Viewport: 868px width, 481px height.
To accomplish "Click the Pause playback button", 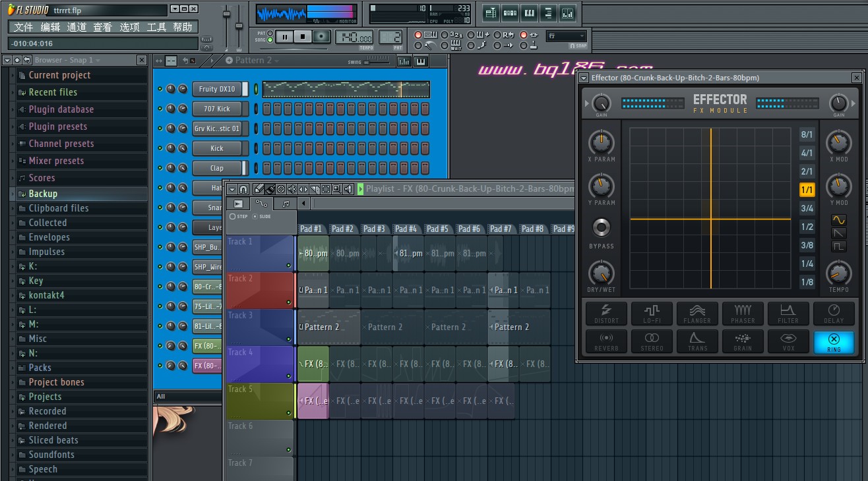I will click(284, 37).
